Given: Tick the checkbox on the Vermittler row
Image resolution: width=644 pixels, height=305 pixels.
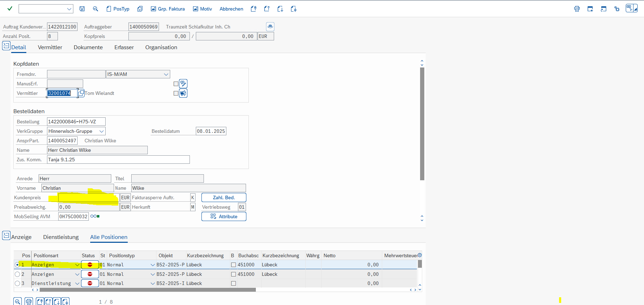Looking at the screenshot, I should pos(176,93).
